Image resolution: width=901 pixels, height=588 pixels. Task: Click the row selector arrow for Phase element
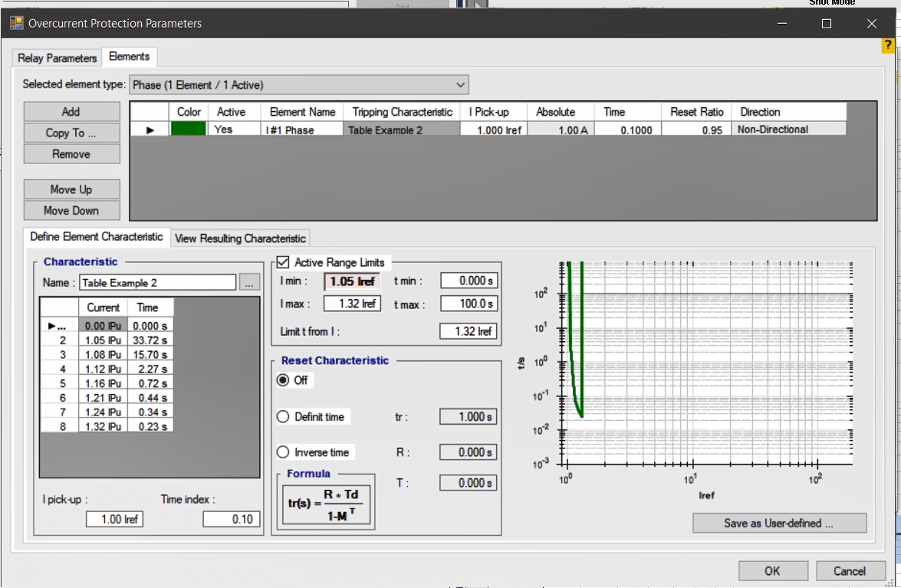coord(150,130)
